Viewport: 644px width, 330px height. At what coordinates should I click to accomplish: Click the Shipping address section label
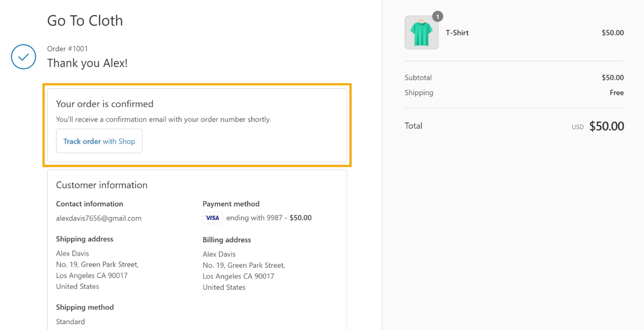[x=85, y=239]
